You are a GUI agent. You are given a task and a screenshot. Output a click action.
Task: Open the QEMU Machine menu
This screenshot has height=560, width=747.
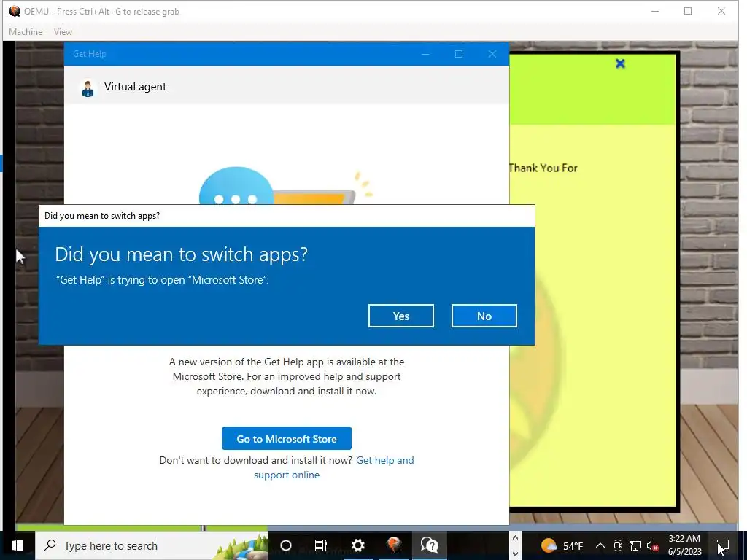pyautogui.click(x=26, y=32)
